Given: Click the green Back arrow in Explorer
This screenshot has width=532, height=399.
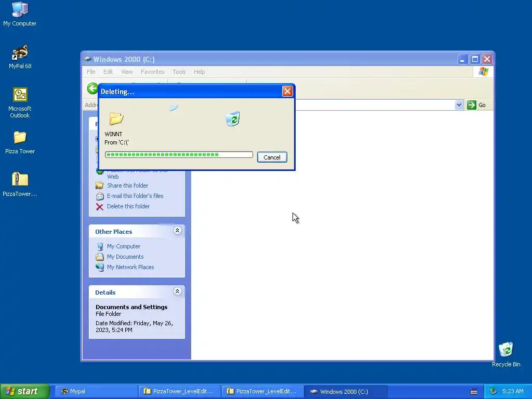Looking at the screenshot, I should pyautogui.click(x=92, y=88).
